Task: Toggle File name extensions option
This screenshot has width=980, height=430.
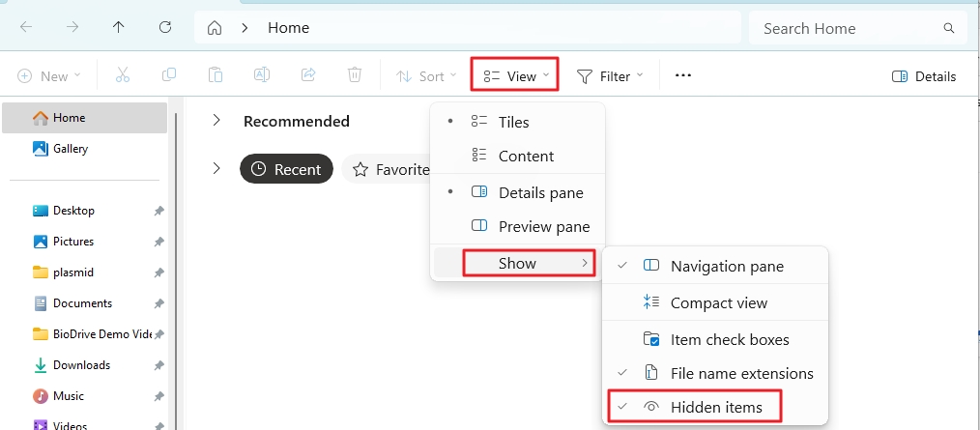Action: (715, 373)
